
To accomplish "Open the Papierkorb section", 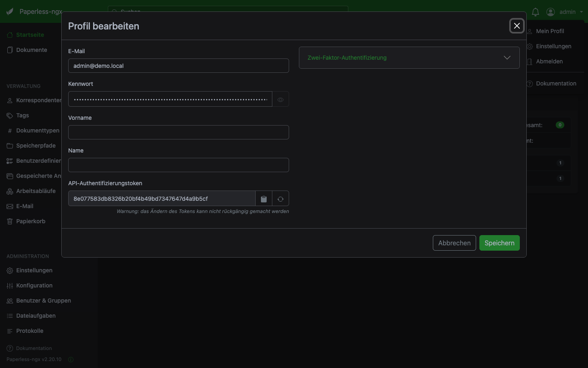I will [x=30, y=221].
